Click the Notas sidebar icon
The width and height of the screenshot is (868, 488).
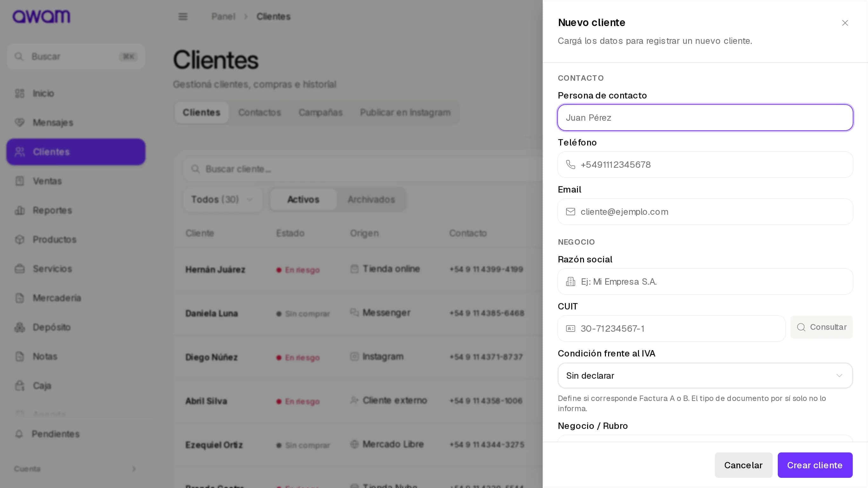tap(20, 356)
